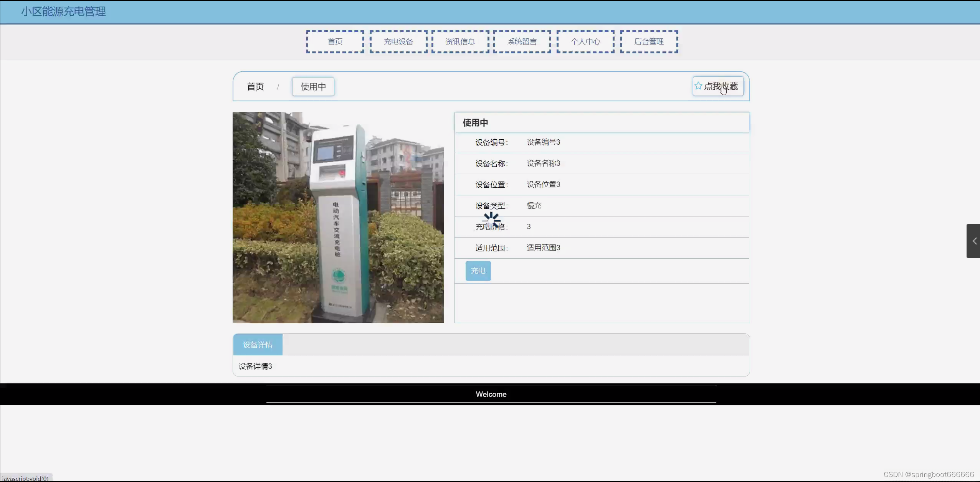980x482 pixels.
Task: Click the 慢充 device type value
Action: pyautogui.click(x=534, y=206)
